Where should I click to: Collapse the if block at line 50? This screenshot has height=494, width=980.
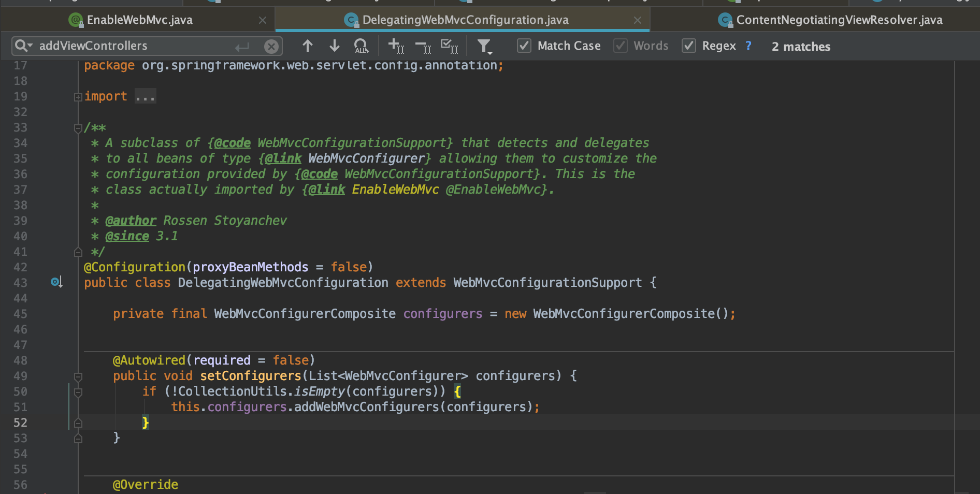[x=78, y=393]
